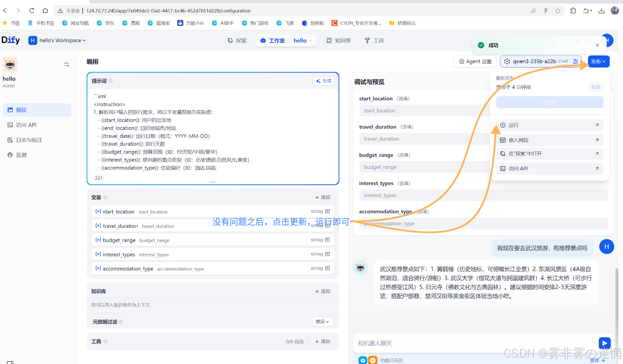Viewport: 623px width, 364px height.
Task: Switch to the 知识库 tab
Action: point(339,40)
